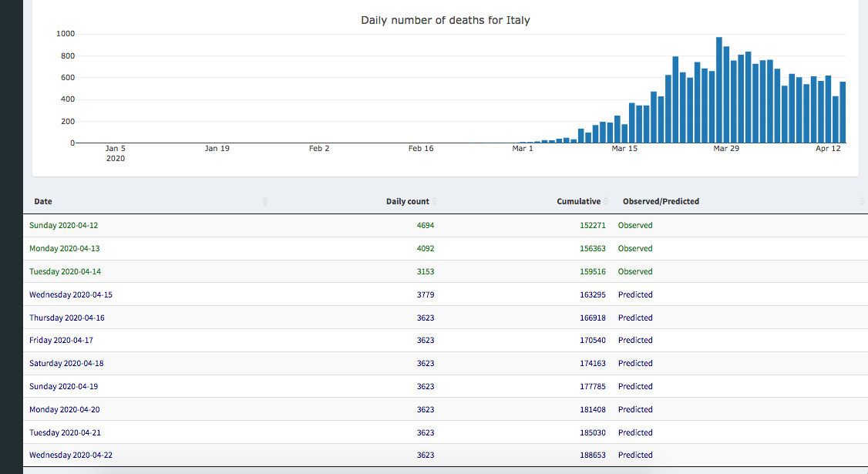The width and height of the screenshot is (868, 474).
Task: Click sort arrows at Observed/Predicted column end
Action: tap(862, 202)
